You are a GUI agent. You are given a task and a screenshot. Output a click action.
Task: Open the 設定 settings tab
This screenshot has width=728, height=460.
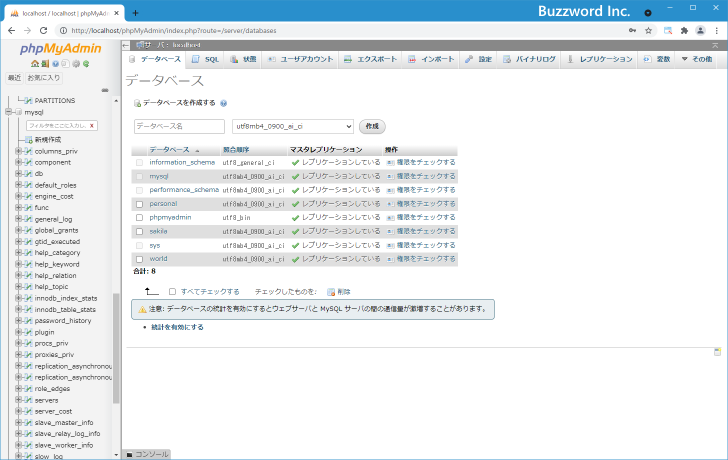(479, 59)
